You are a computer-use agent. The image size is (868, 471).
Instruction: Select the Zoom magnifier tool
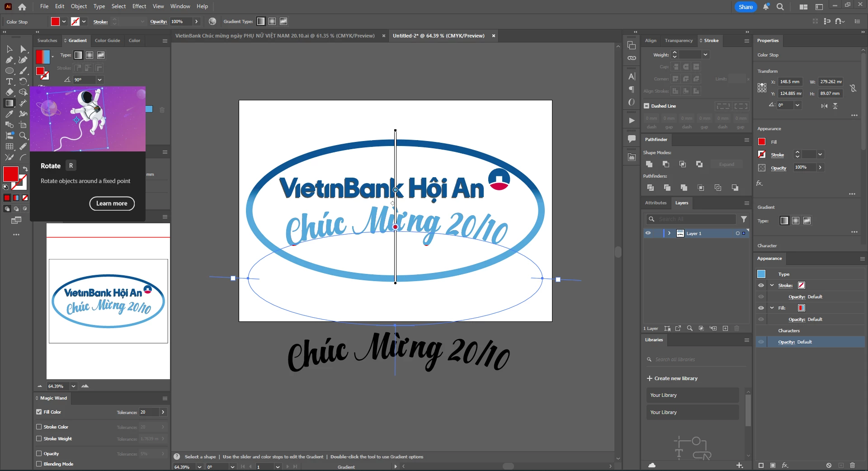tap(23, 136)
